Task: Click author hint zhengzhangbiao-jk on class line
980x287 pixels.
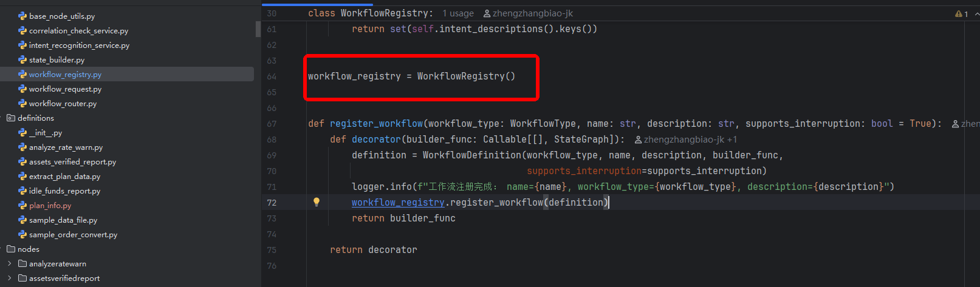Action: [x=528, y=13]
